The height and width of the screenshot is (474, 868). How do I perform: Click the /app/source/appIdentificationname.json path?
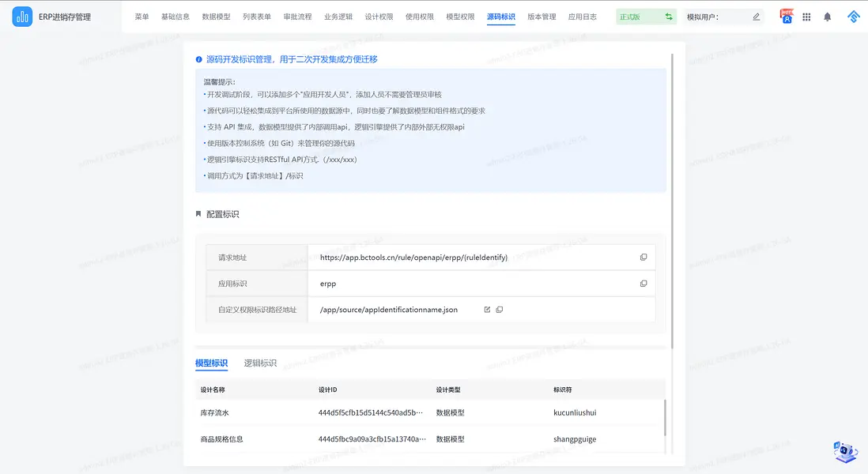(x=389, y=310)
